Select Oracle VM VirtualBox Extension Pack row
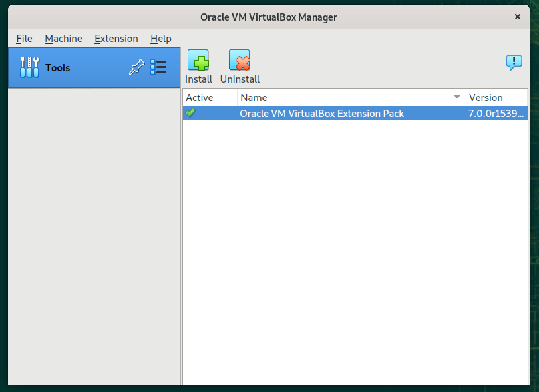Image resolution: width=539 pixels, height=392 pixels. pos(322,114)
